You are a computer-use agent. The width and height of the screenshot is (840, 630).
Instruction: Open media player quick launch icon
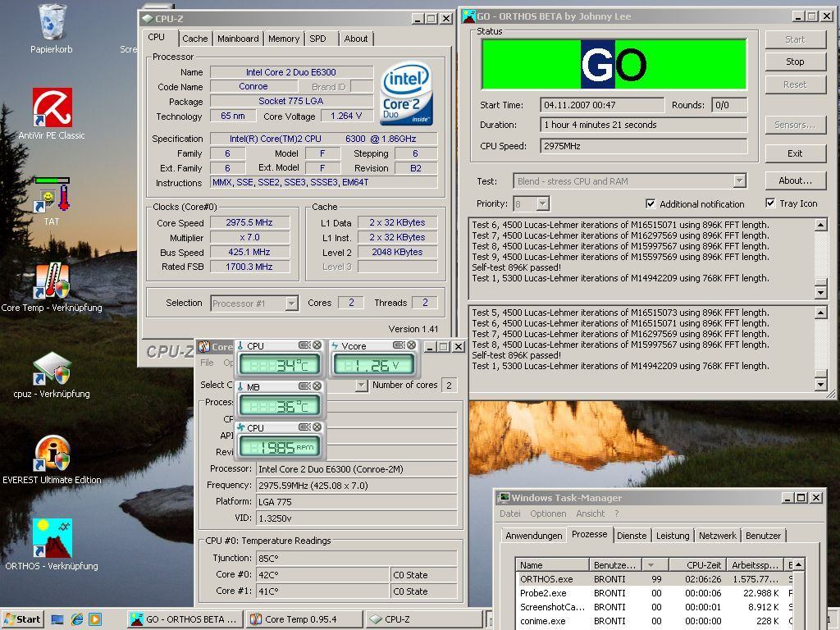95,619
